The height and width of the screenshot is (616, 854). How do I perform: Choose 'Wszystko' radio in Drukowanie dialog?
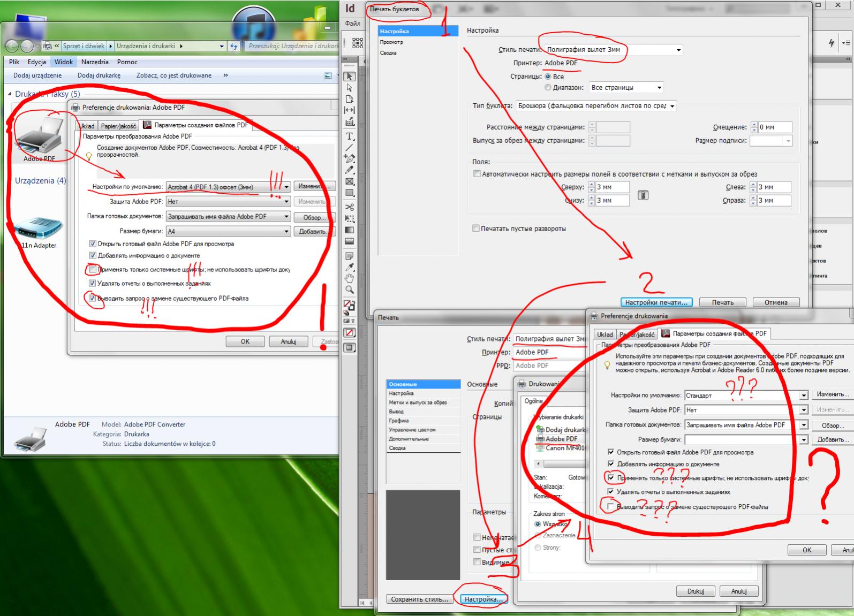click(x=538, y=524)
